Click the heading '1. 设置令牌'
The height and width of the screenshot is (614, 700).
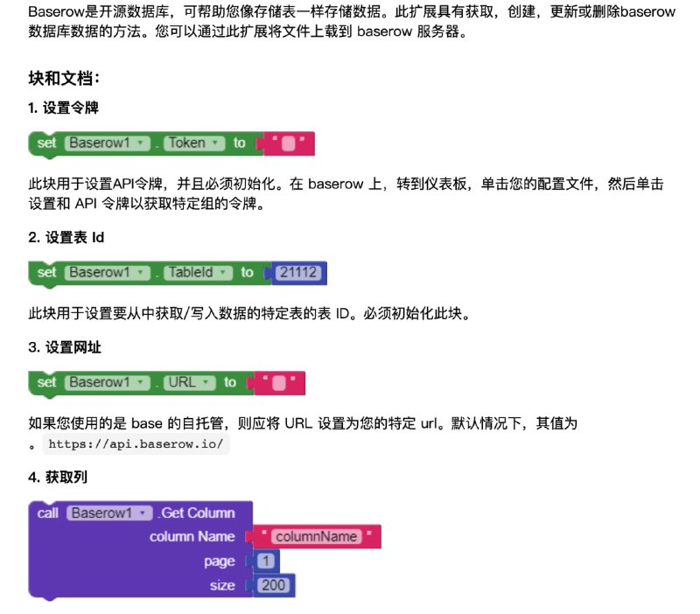click(x=63, y=108)
